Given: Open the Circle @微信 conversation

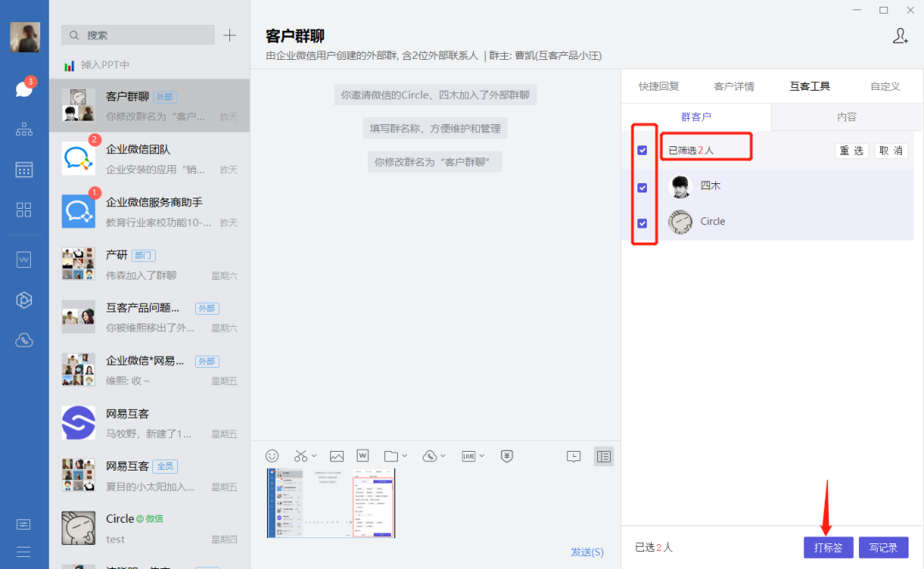Looking at the screenshot, I should [x=150, y=528].
